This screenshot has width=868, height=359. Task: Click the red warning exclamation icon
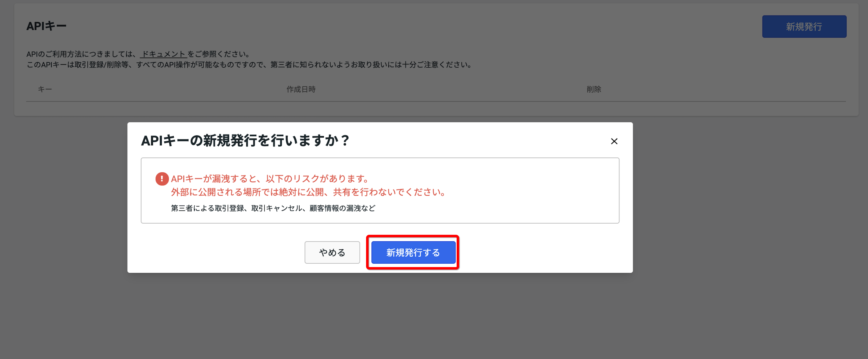pos(162,179)
